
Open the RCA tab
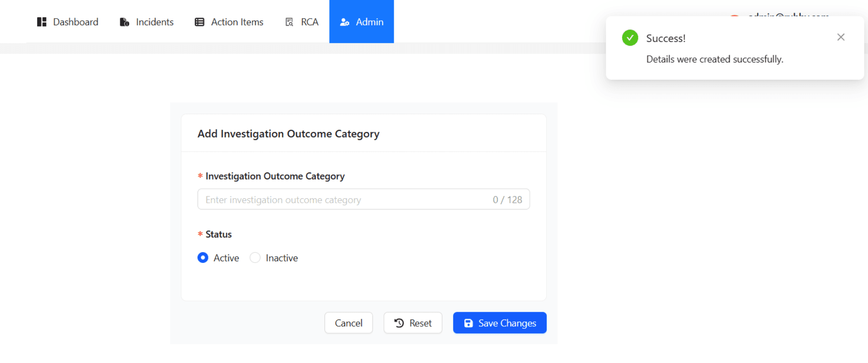pos(302,22)
